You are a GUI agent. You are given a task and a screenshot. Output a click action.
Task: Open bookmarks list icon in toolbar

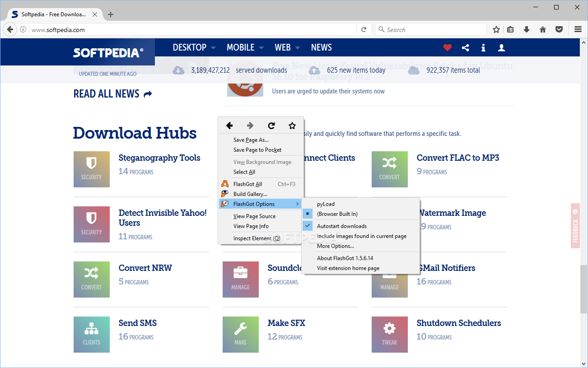click(x=510, y=30)
